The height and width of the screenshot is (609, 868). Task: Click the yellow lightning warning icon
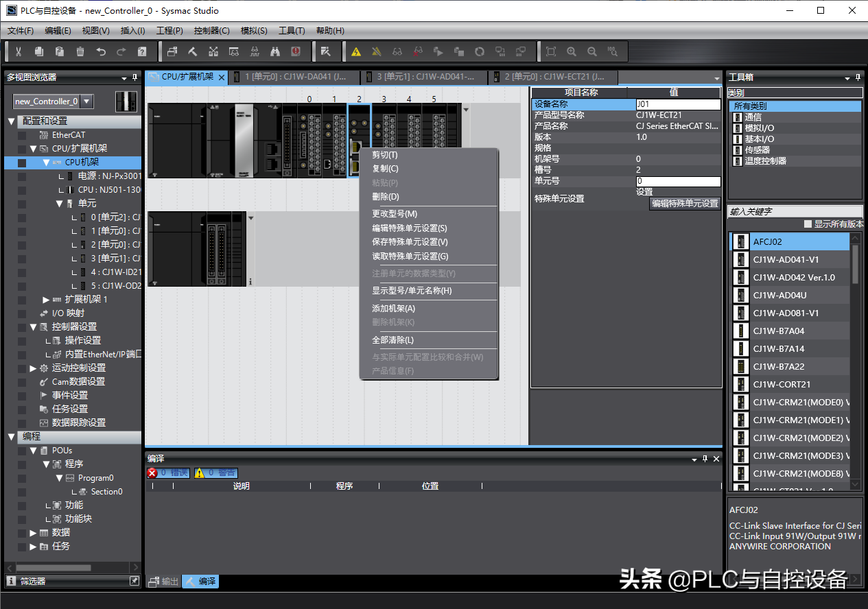[356, 51]
